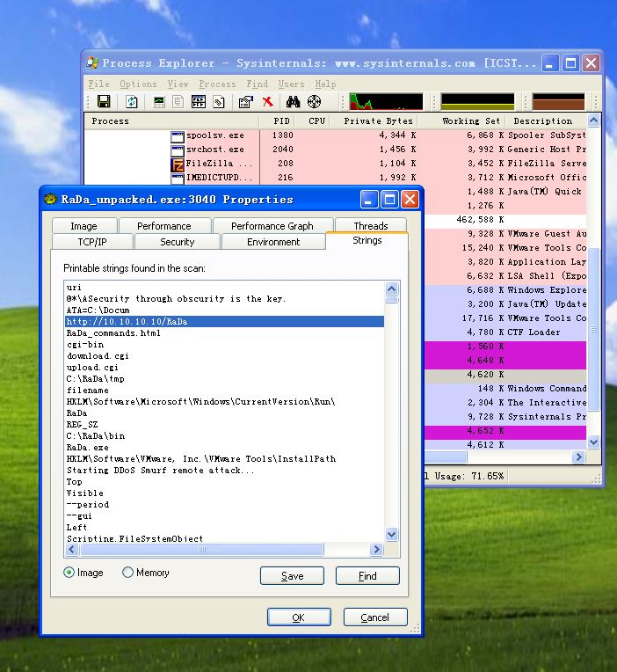This screenshot has height=672, width=617.
Task: Open the Find menu
Action: tap(258, 84)
